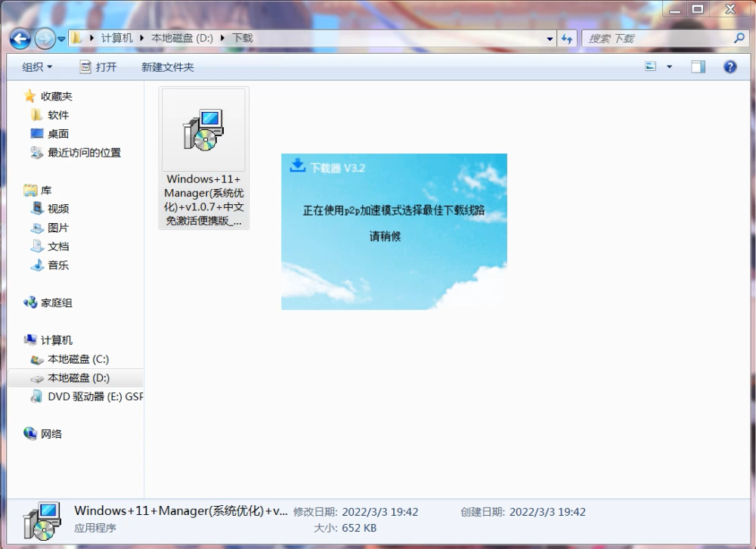This screenshot has height=549, width=756.
Task: Open the 组织 menu
Action: point(37,67)
